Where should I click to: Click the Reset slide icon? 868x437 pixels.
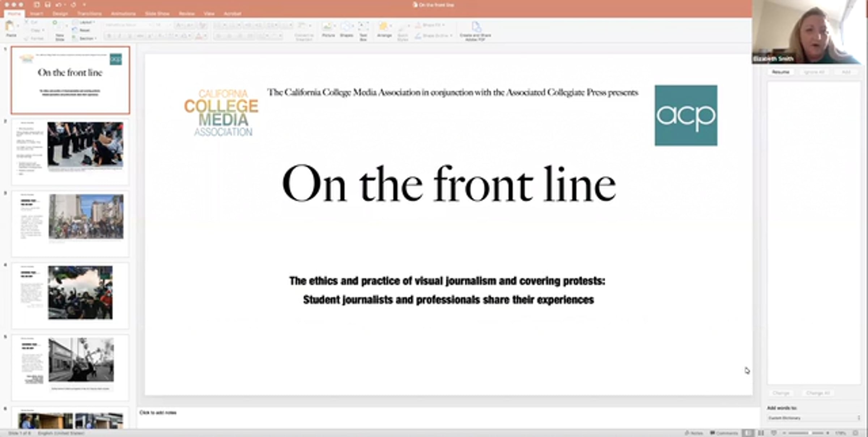pyautogui.click(x=75, y=30)
